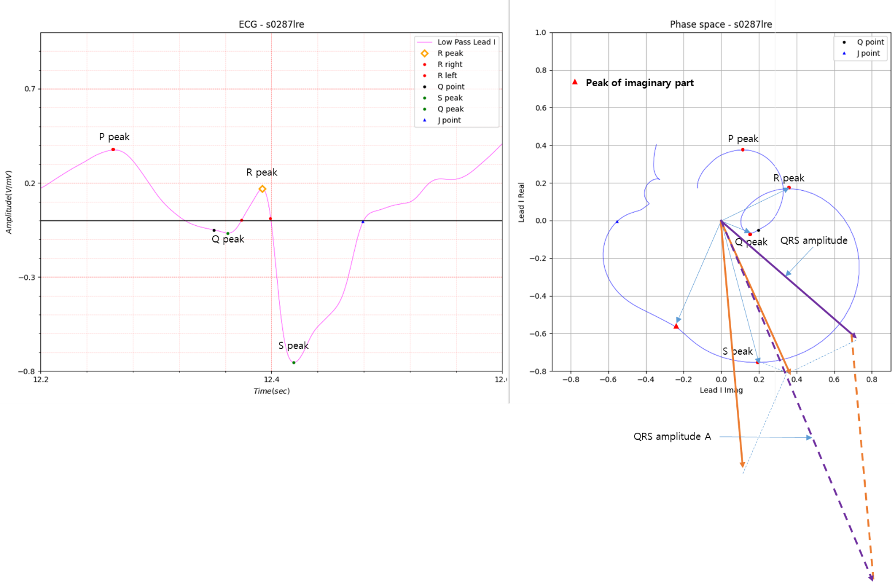Click red R peak dot in Phase space plot
The height and width of the screenshot is (588, 895).
(x=789, y=187)
